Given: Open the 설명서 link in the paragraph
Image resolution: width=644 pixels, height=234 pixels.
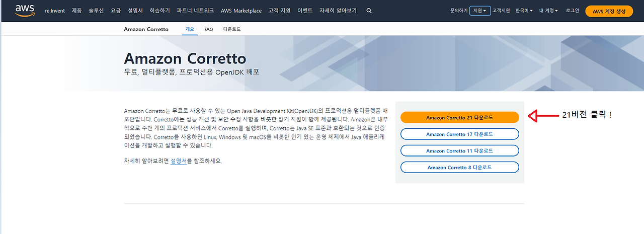Looking at the screenshot, I should [x=179, y=161].
